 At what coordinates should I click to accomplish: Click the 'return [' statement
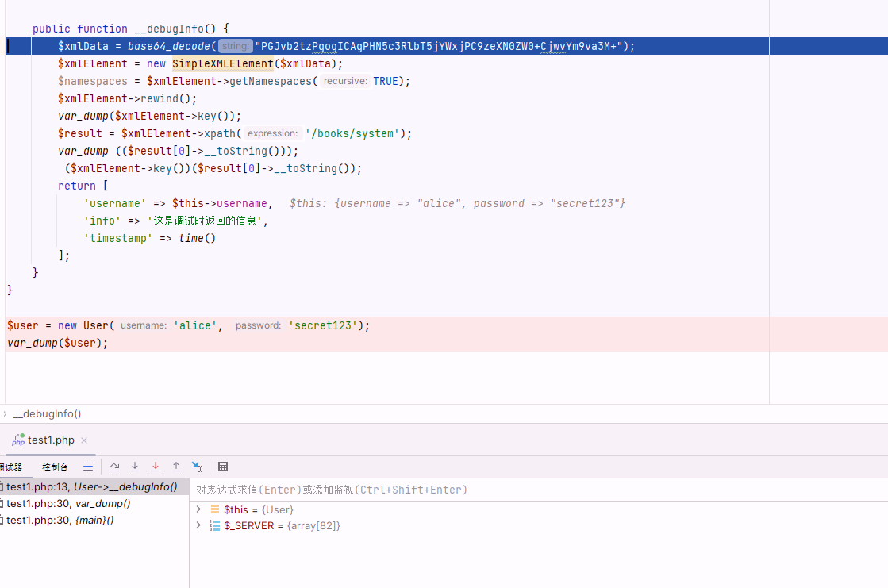[x=83, y=186]
